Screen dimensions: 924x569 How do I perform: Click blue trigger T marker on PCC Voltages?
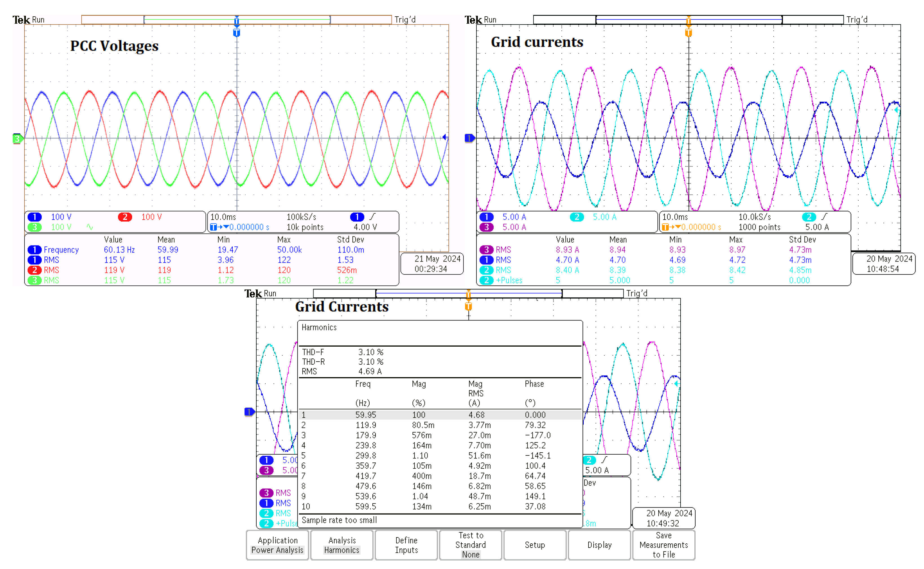[x=237, y=33]
